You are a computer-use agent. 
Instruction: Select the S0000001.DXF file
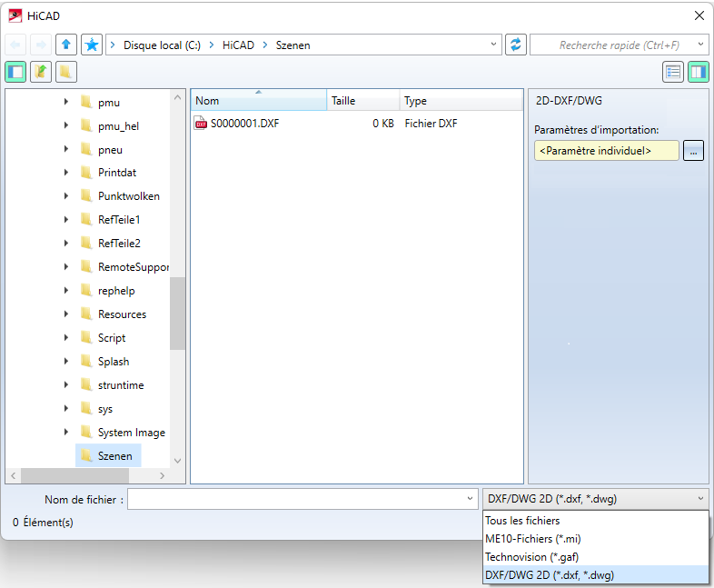click(244, 124)
